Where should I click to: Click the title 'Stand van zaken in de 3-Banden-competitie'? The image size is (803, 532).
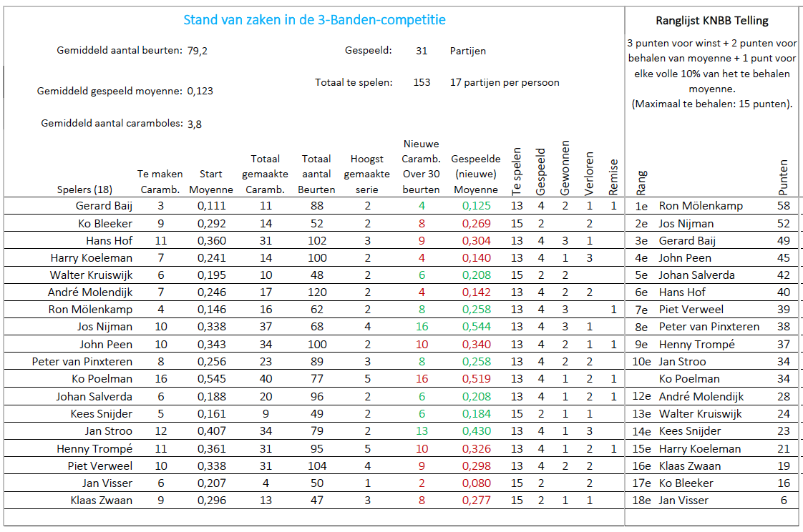pyautogui.click(x=314, y=20)
